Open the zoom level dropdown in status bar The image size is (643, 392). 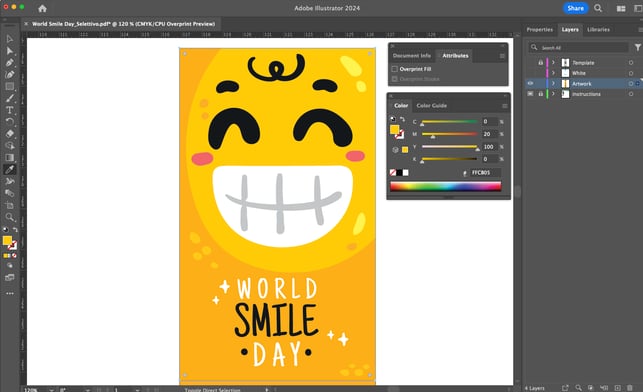coord(51,390)
